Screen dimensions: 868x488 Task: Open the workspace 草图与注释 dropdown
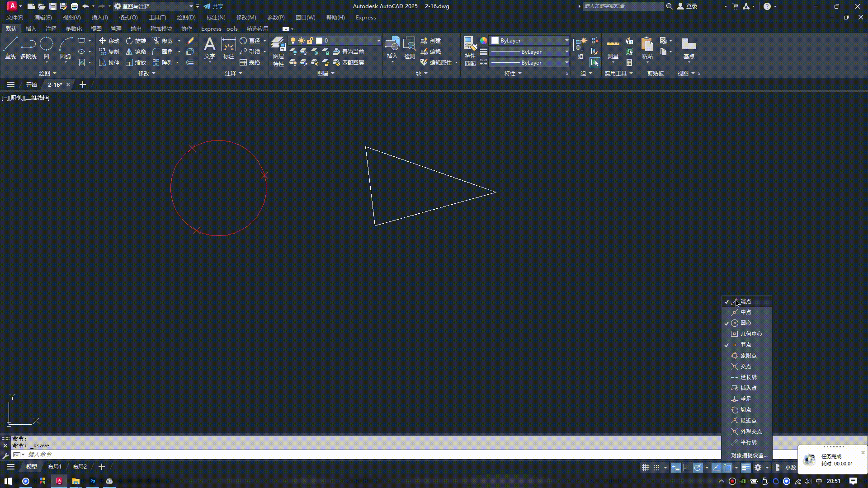coord(153,6)
